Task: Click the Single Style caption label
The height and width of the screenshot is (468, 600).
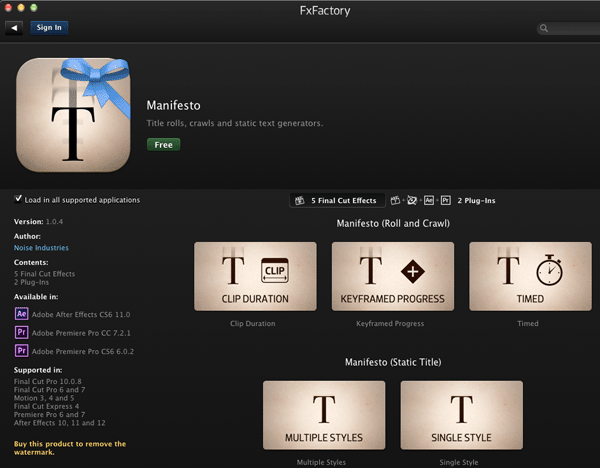Action: click(459, 462)
